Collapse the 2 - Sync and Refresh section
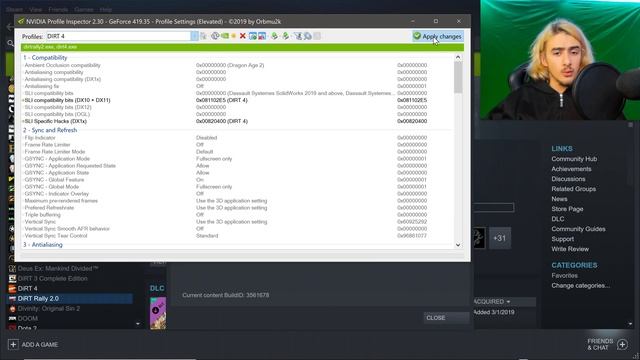640x360 pixels. [50, 130]
